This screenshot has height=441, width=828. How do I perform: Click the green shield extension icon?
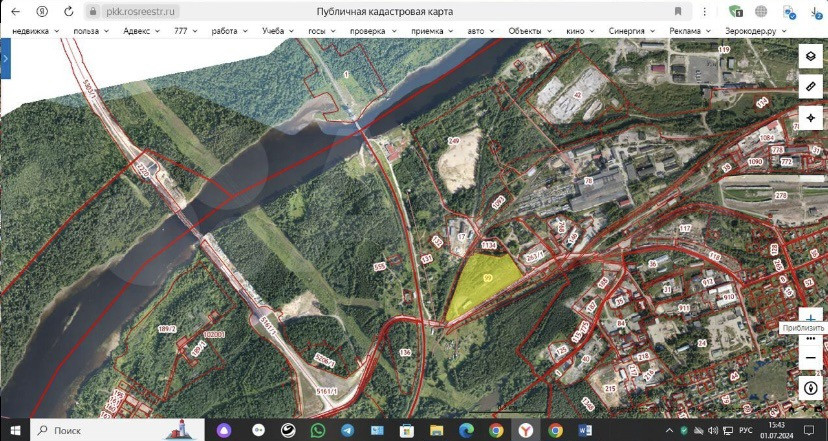pos(735,11)
